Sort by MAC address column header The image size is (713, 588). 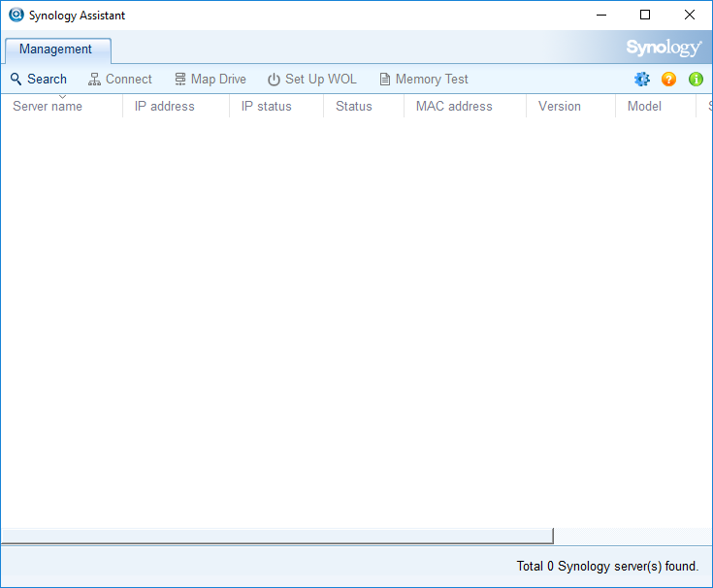[x=466, y=106]
